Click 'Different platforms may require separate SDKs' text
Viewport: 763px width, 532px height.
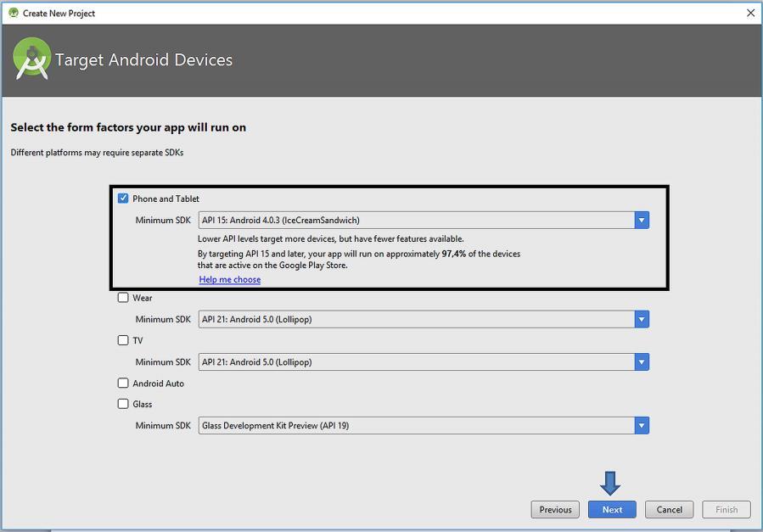click(98, 153)
